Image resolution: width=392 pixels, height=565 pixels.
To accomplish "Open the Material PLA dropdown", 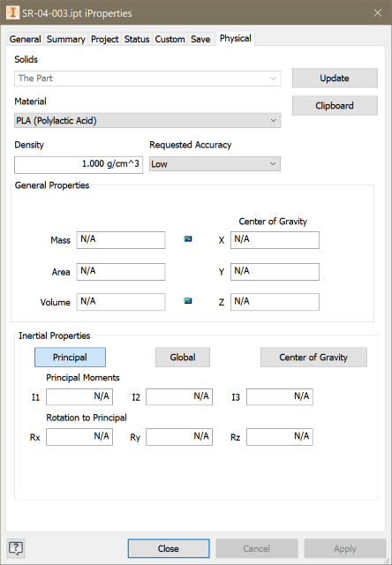I will click(x=147, y=120).
